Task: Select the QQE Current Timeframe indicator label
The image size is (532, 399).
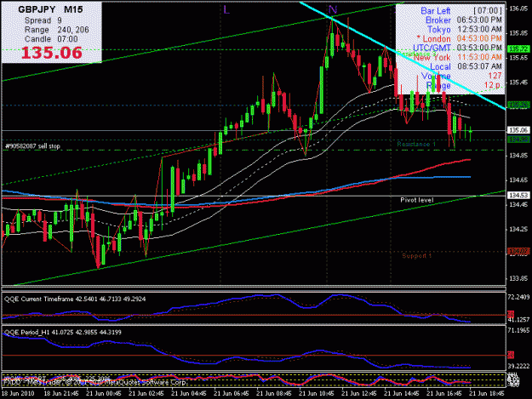Action: click(x=75, y=299)
